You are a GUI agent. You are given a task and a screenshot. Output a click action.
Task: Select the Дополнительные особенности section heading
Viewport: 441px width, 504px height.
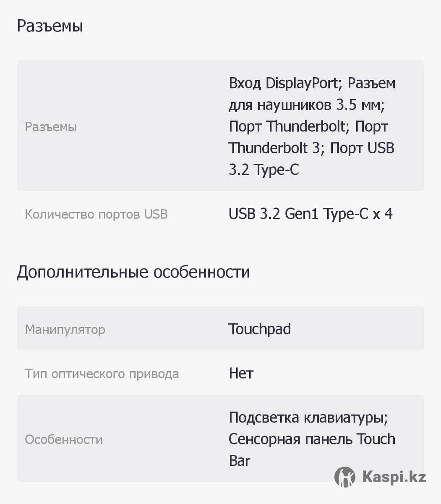pyautogui.click(x=133, y=272)
